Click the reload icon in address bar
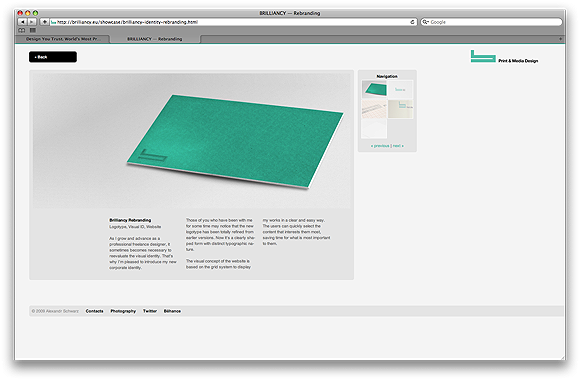Viewport: 580px width, 380px height. [x=412, y=22]
